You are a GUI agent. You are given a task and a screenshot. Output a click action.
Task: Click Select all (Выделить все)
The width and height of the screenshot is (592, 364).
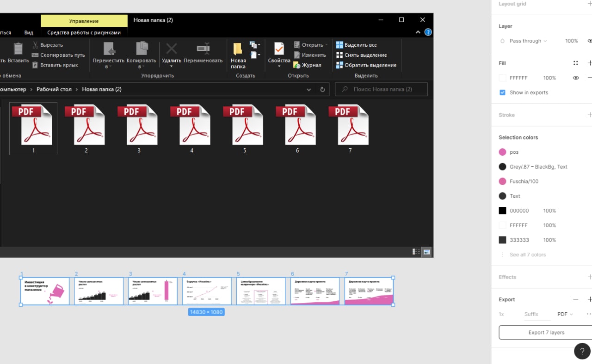point(356,45)
